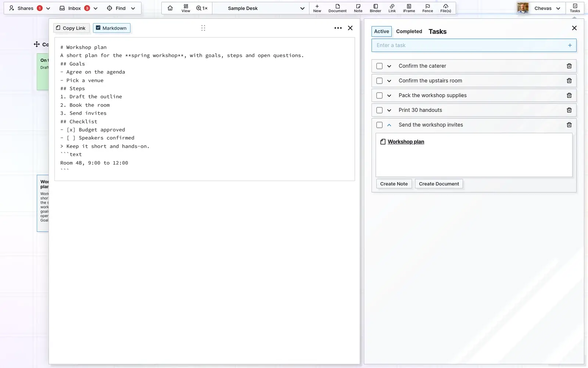Insert an iFrame item
The height and width of the screenshot is (368, 588).
tap(409, 8)
